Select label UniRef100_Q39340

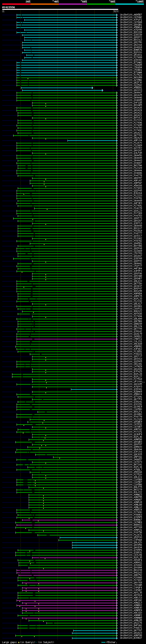pos(131,60)
